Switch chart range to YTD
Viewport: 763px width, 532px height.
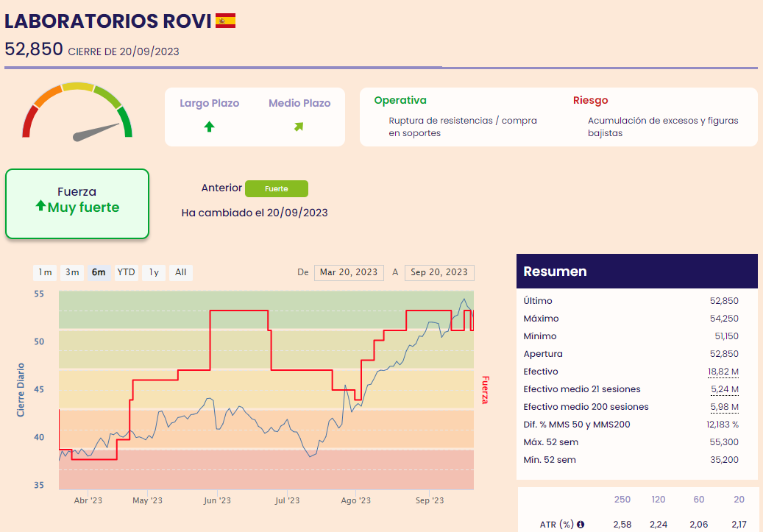127,272
